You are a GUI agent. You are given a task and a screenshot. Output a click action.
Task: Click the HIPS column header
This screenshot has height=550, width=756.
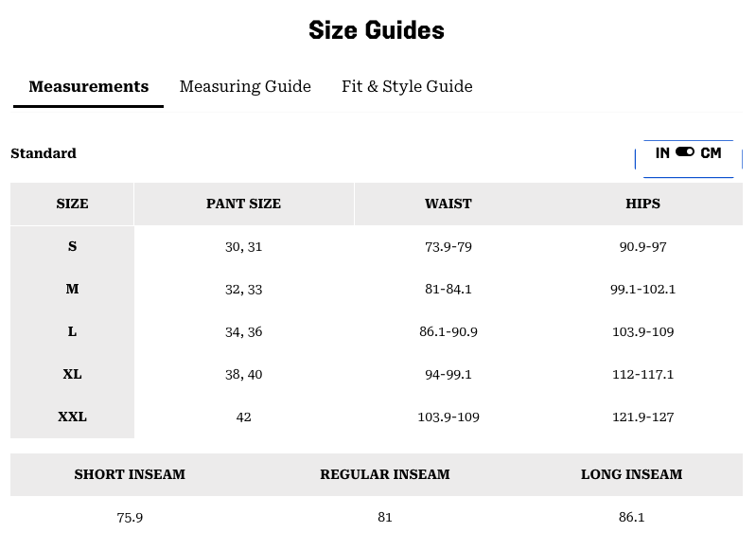click(x=642, y=204)
